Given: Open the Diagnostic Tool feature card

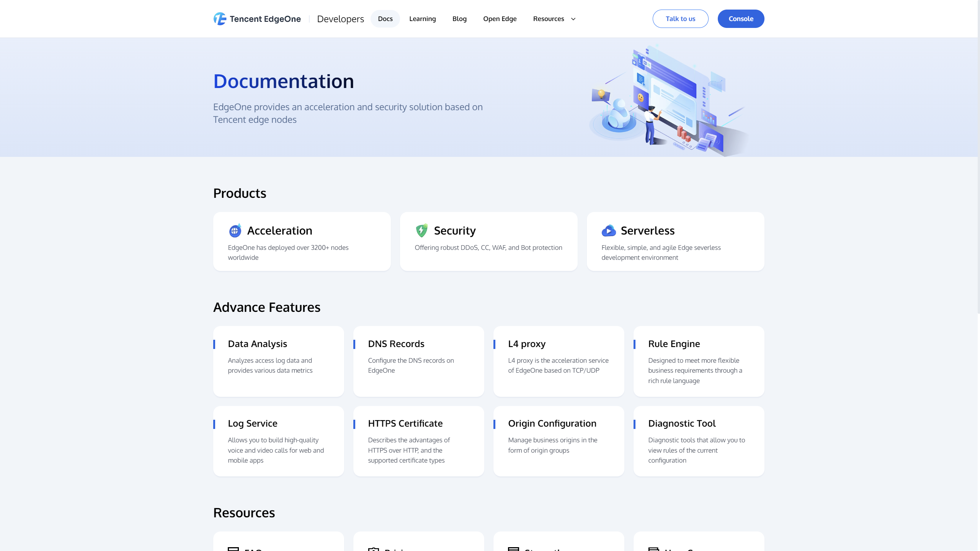Looking at the screenshot, I should tap(699, 441).
